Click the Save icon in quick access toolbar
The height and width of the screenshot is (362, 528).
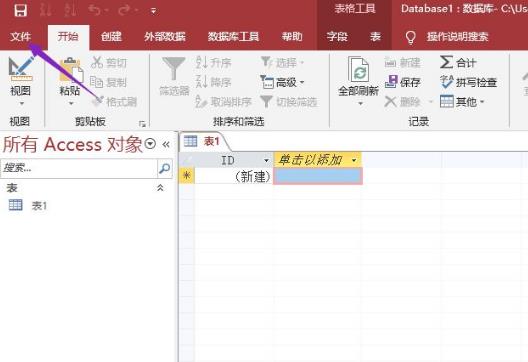coord(21,10)
